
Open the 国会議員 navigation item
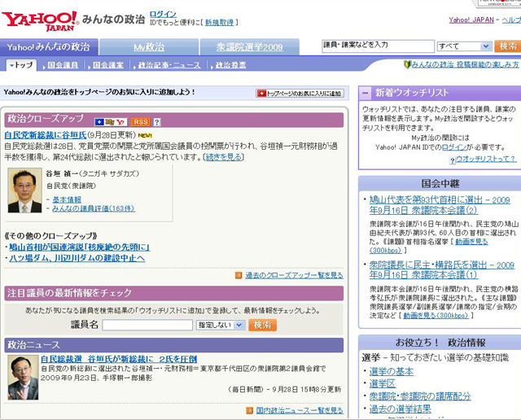point(63,65)
